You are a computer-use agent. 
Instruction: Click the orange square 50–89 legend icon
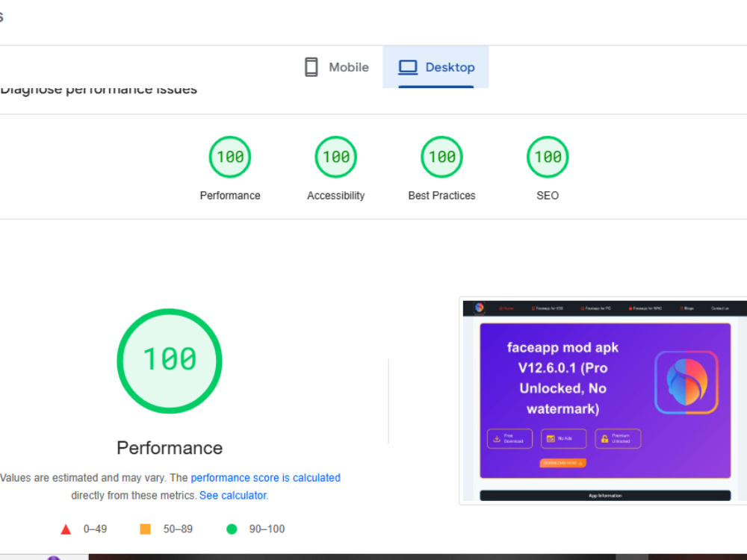[x=146, y=529]
